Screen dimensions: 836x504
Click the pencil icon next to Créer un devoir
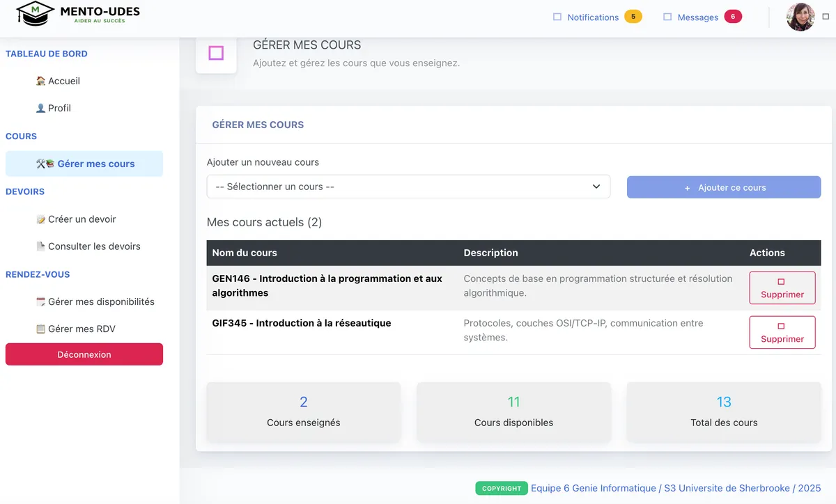click(x=40, y=219)
